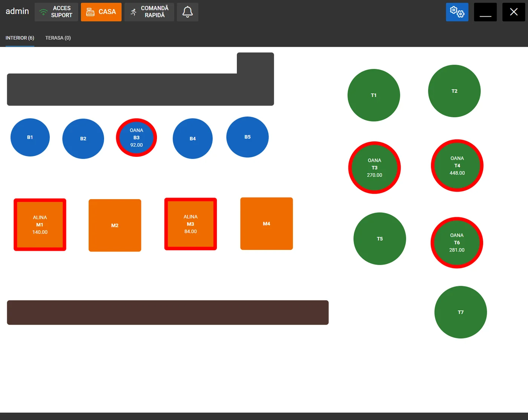Open the notifications bell icon
Screen dimensions: 528x420
click(187, 12)
